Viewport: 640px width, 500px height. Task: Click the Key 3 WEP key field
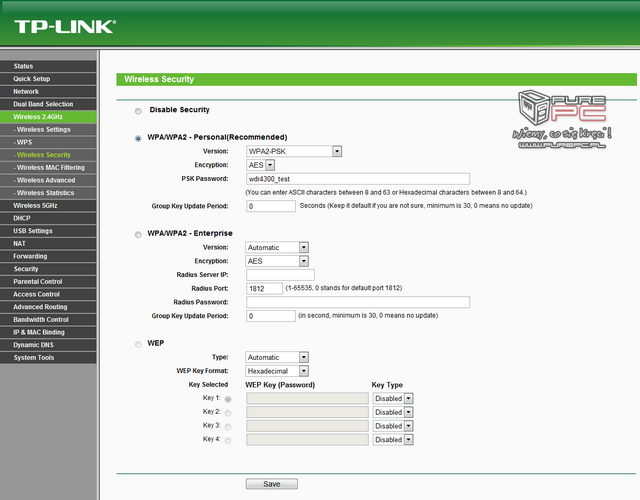tap(307, 426)
